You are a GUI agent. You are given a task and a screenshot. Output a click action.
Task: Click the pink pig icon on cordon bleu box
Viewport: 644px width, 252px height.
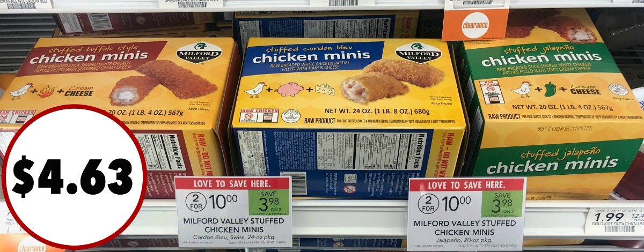(290, 88)
